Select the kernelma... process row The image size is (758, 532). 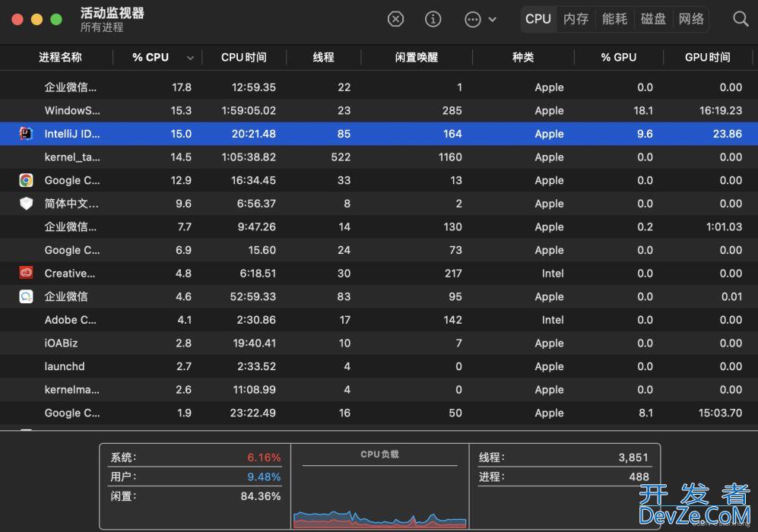[379, 389]
